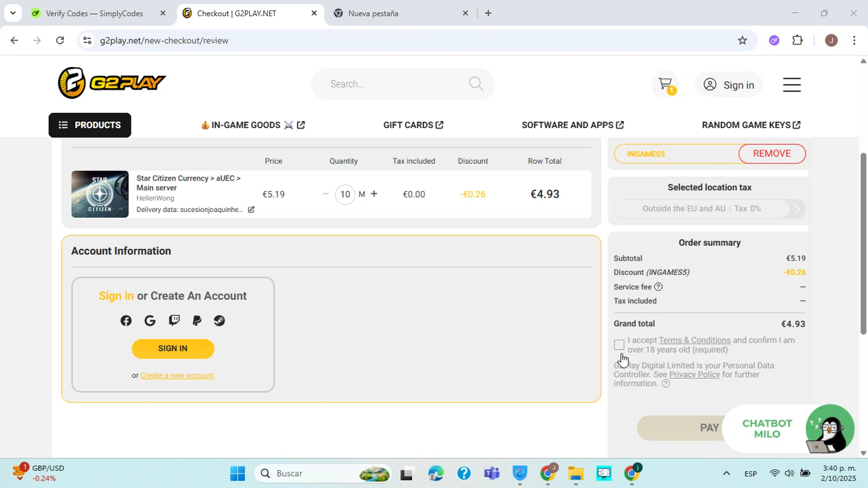Open Windows Start menu

pyautogui.click(x=237, y=474)
